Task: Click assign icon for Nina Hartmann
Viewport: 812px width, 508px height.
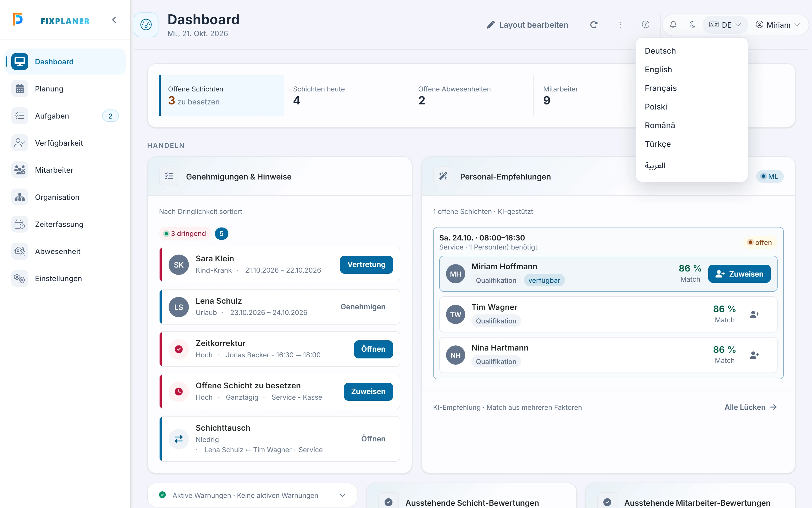Action: pyautogui.click(x=754, y=355)
